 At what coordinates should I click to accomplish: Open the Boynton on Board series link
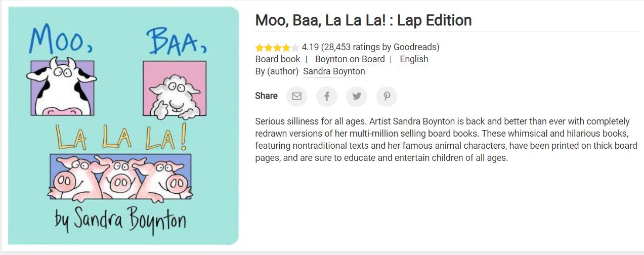point(350,59)
